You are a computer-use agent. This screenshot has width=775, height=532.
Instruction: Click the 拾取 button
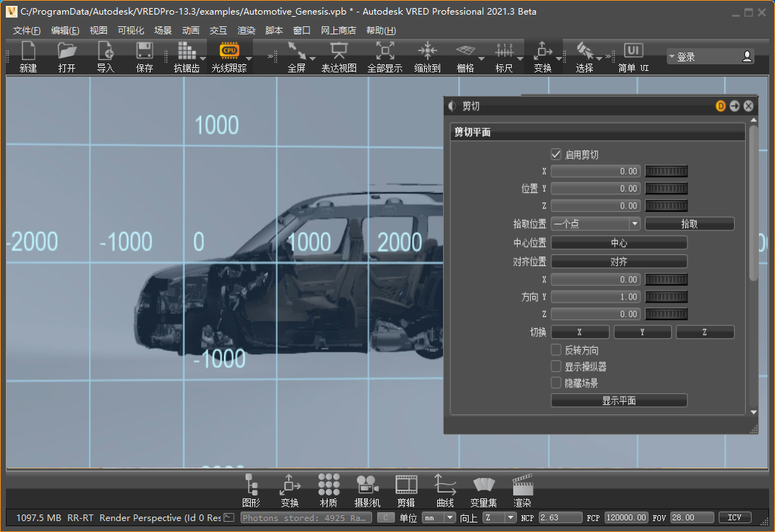689,224
